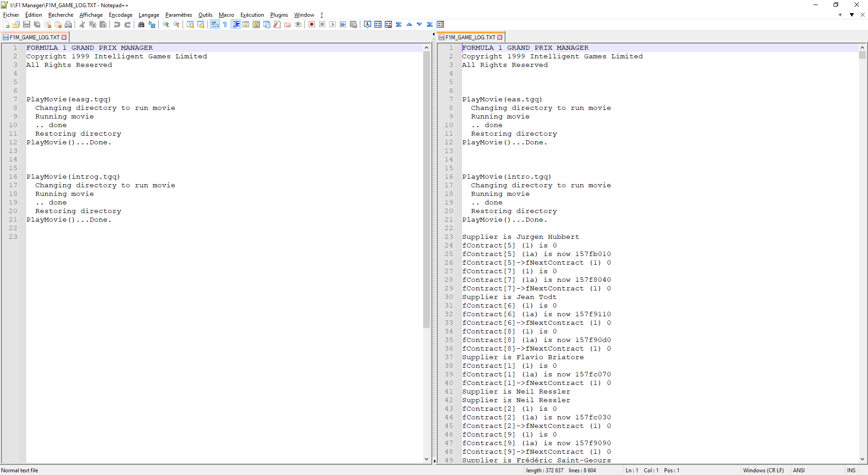Open the Encodage menu
868x475 pixels.
coord(121,15)
